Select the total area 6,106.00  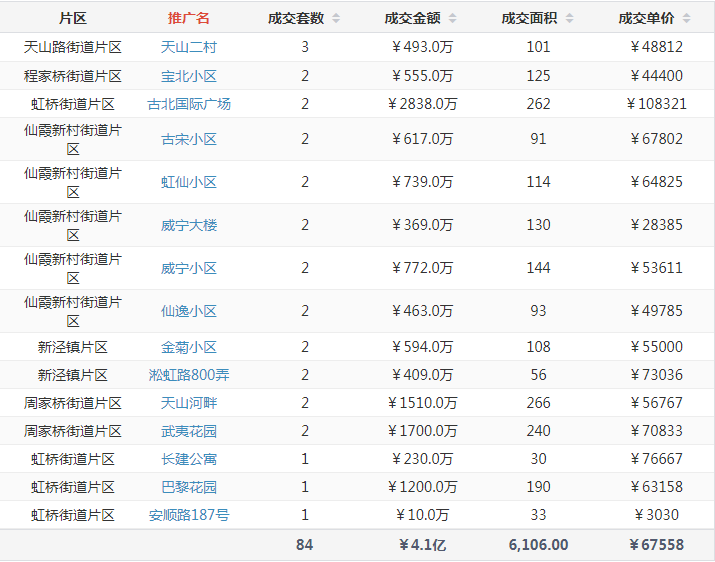tap(539, 545)
